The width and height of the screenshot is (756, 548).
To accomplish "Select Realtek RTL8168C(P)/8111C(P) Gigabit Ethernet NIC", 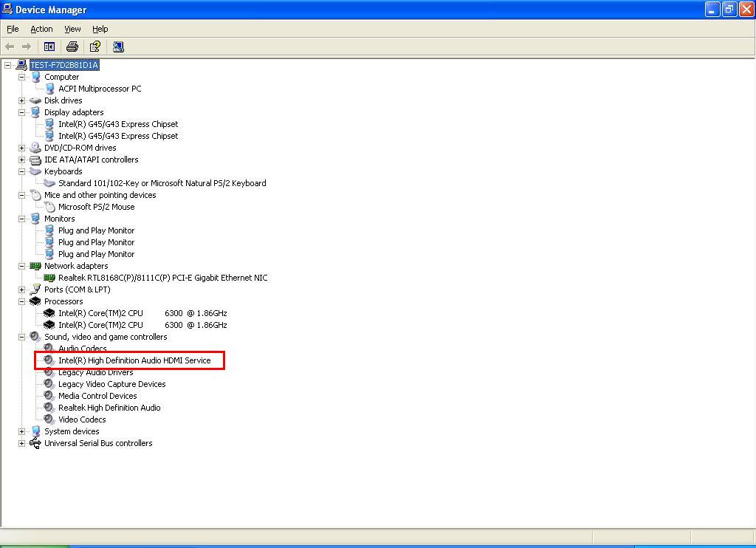I will pos(163,278).
